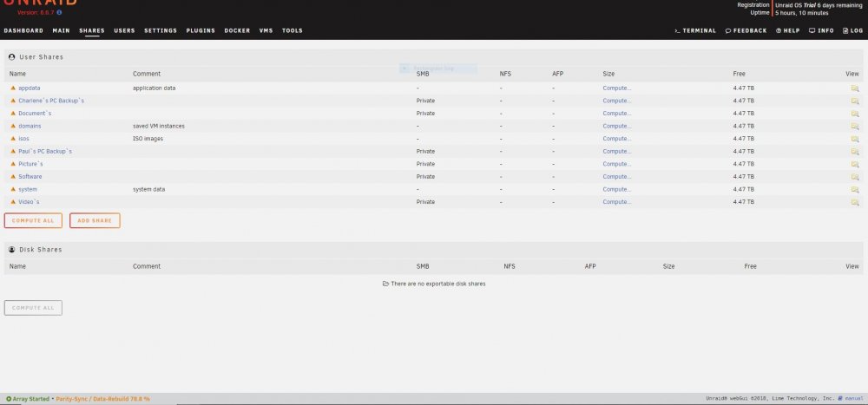The width and height of the screenshot is (868, 405).
Task: Open the view folder icon for appdata
Action: tap(855, 88)
